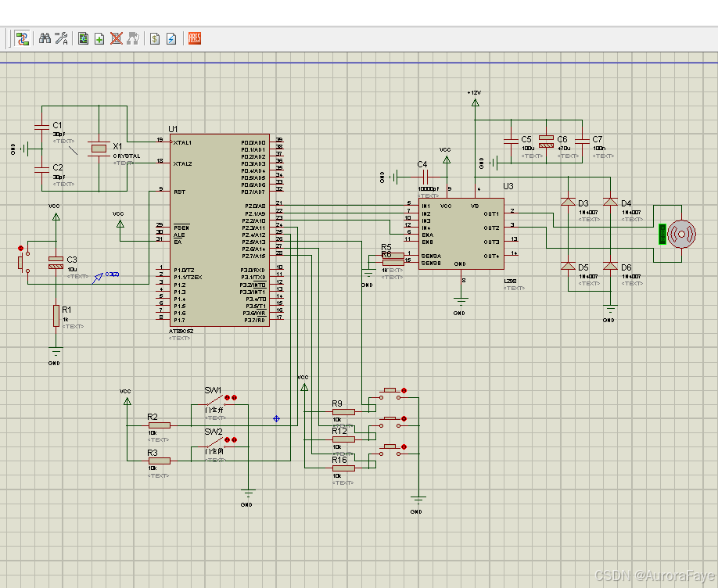Select capacitor C1 symbol

click(41, 127)
